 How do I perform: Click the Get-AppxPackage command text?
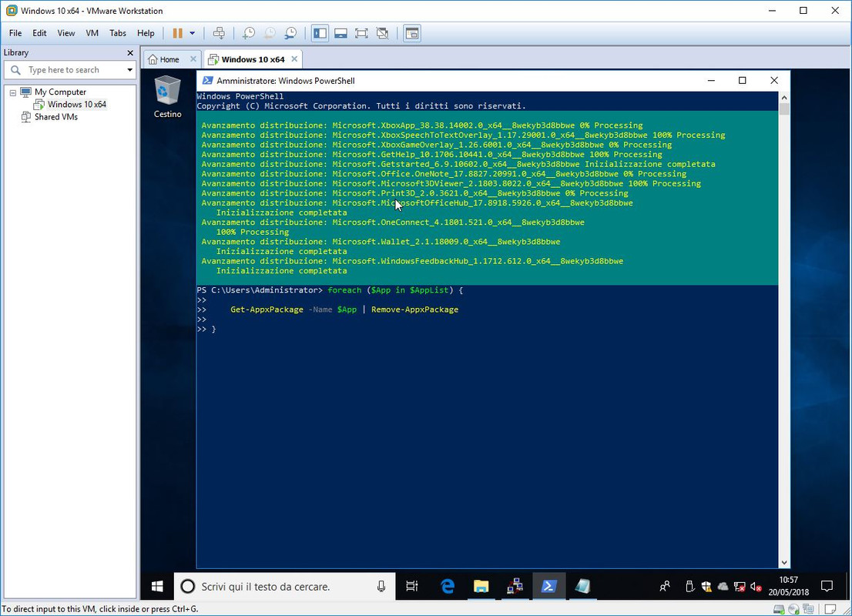[x=267, y=310]
